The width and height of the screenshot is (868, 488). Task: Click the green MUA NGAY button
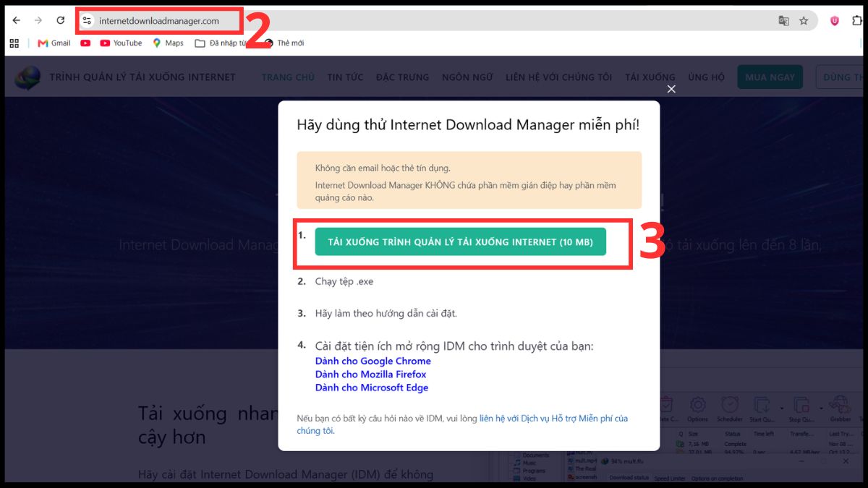point(770,77)
